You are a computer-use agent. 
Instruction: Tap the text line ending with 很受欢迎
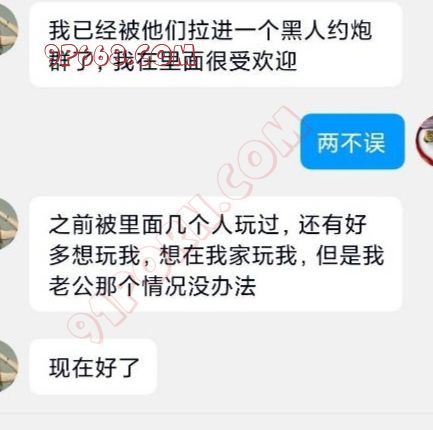[173, 61]
